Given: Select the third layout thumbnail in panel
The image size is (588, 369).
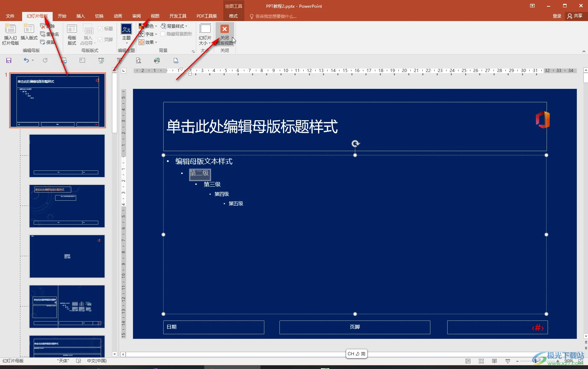Looking at the screenshot, I should pyautogui.click(x=67, y=256).
